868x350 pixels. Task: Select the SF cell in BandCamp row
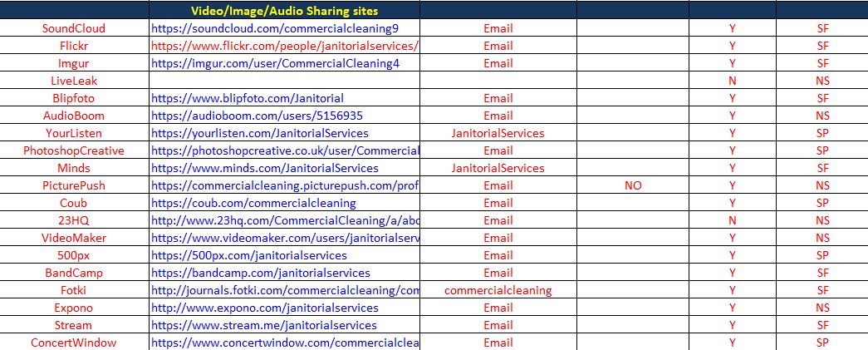tap(822, 273)
